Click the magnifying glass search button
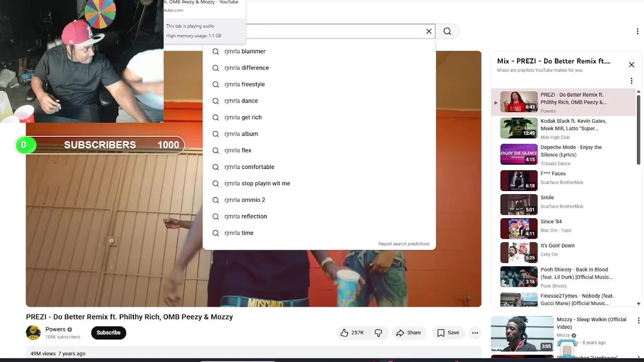This screenshot has height=362, width=644. click(447, 31)
